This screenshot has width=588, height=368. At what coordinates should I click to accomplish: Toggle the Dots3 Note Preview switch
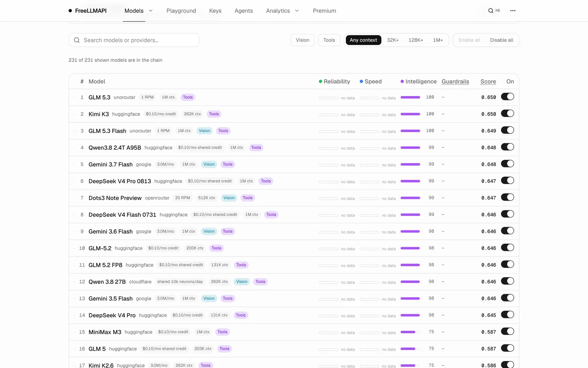click(508, 197)
